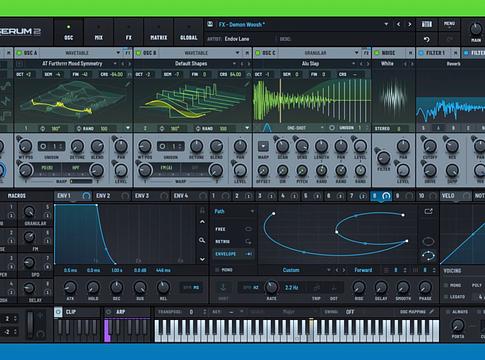
Task: Select the VELO tab
Action: point(456,196)
